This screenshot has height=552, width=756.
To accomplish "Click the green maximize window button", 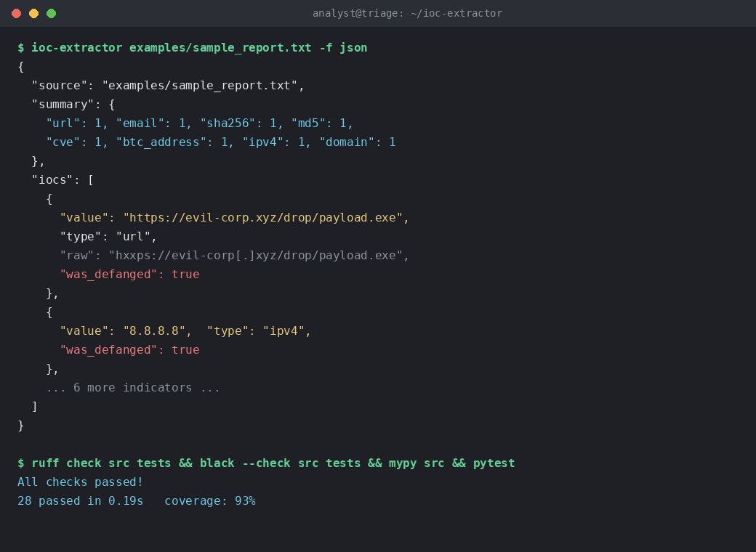I will [x=51, y=14].
